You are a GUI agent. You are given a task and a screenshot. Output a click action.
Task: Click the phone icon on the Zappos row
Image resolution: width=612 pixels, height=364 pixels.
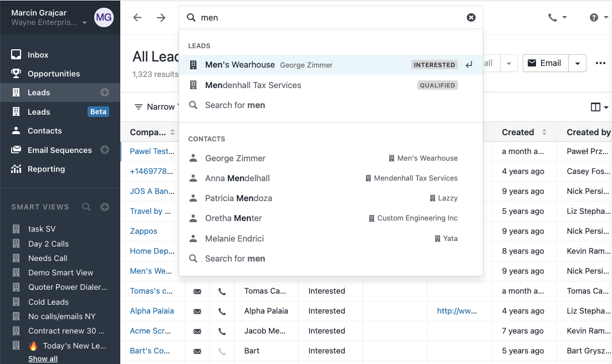point(222,231)
